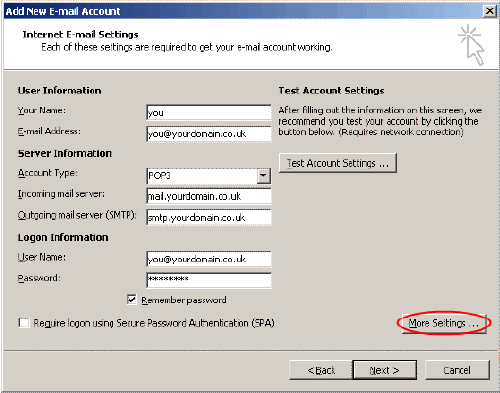Screen dimensions: 500x393
Task: Click the Logon Information section label
Action: coord(63,237)
